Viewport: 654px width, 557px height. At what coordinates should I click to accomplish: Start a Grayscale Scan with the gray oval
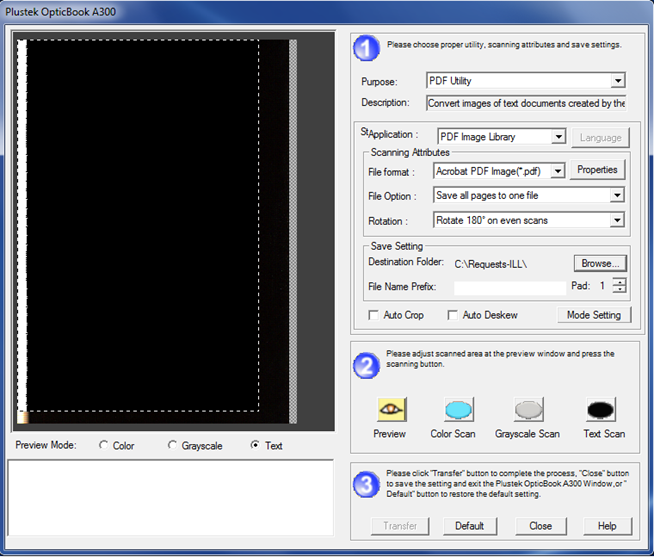click(528, 410)
